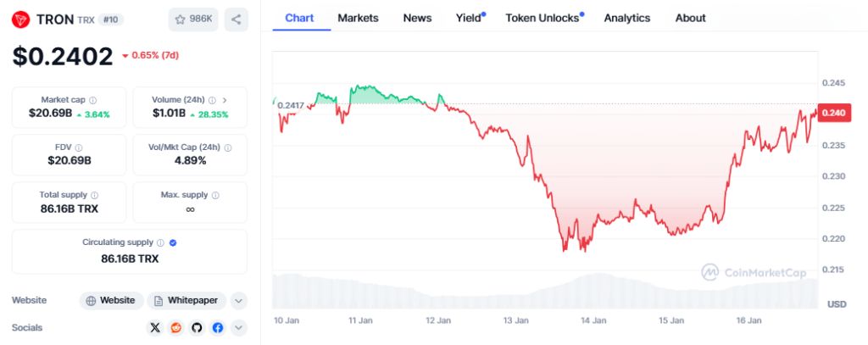Open the GitHub social link
868x345 pixels.
(197, 327)
